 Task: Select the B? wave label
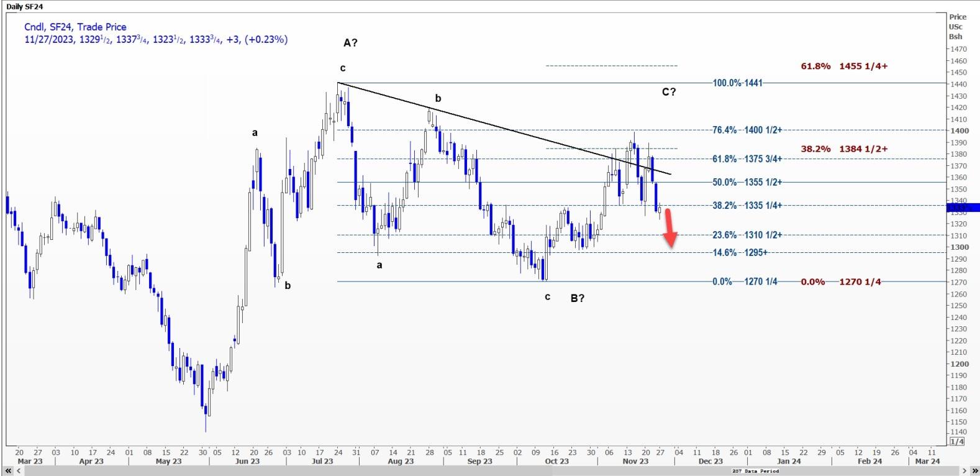(578, 298)
